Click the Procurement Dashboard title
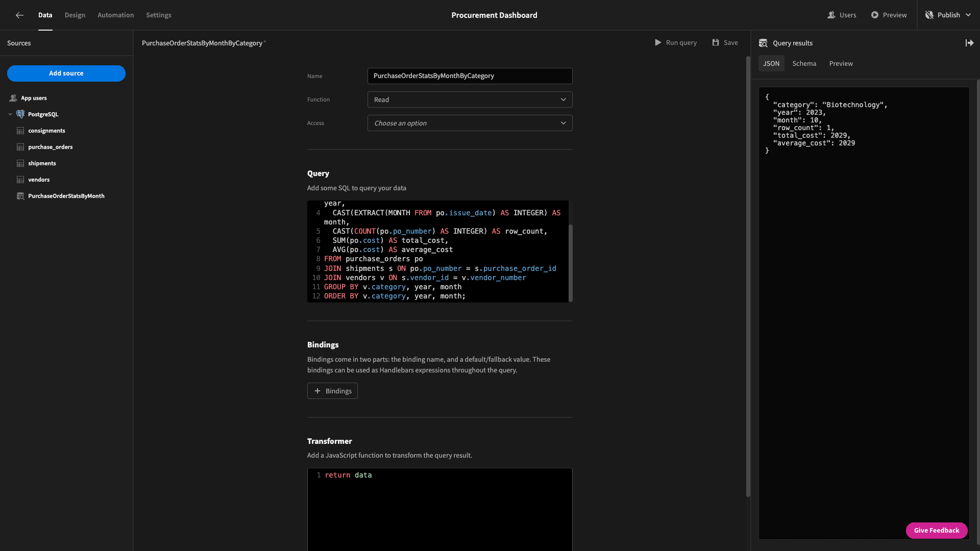Screen dimensions: 980x551 point(494,15)
